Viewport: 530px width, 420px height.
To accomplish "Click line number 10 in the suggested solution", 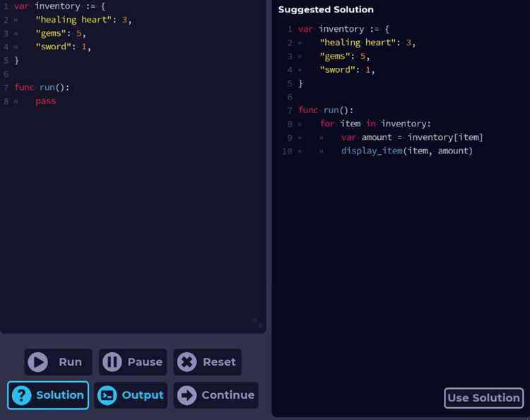I will 288,151.
